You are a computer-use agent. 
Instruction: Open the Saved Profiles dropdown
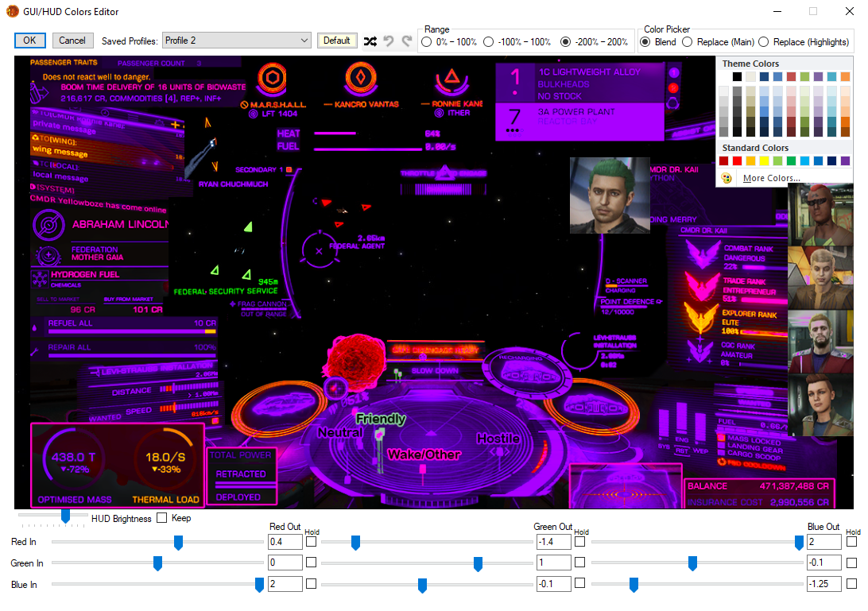[x=236, y=41]
